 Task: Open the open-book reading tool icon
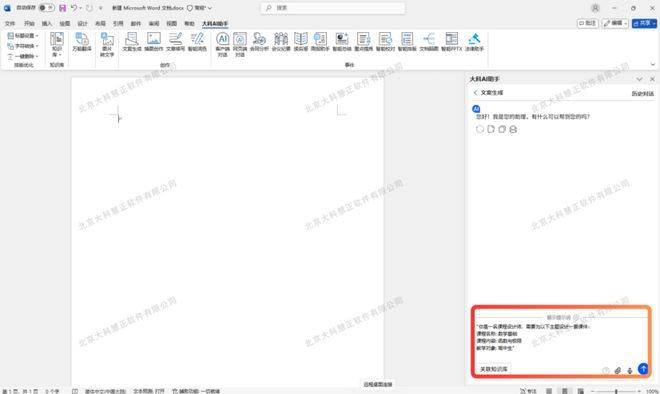[301, 42]
